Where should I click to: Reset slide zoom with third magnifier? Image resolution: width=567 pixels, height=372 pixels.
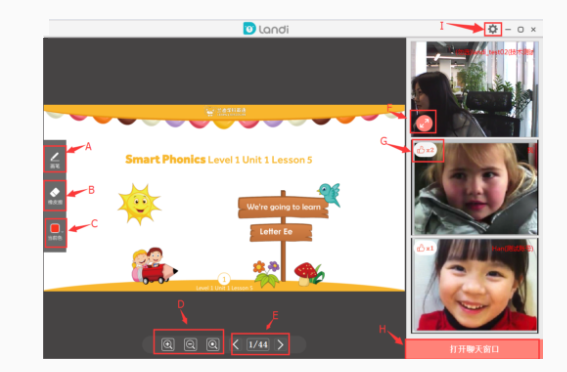click(213, 344)
